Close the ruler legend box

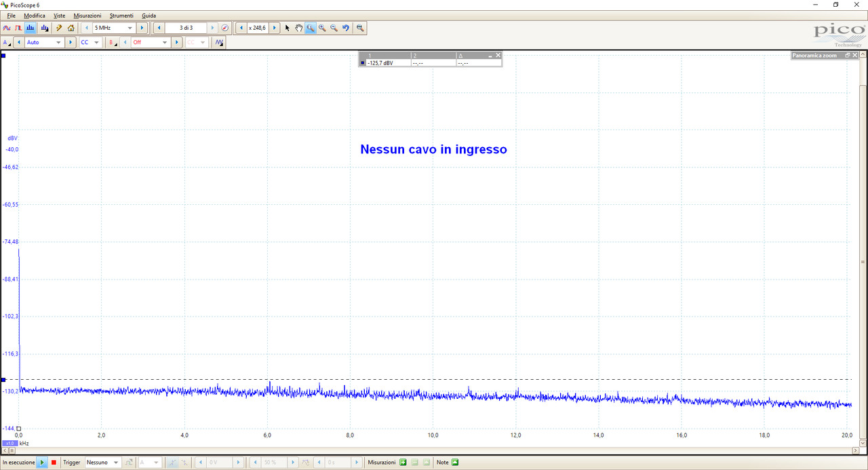498,55
